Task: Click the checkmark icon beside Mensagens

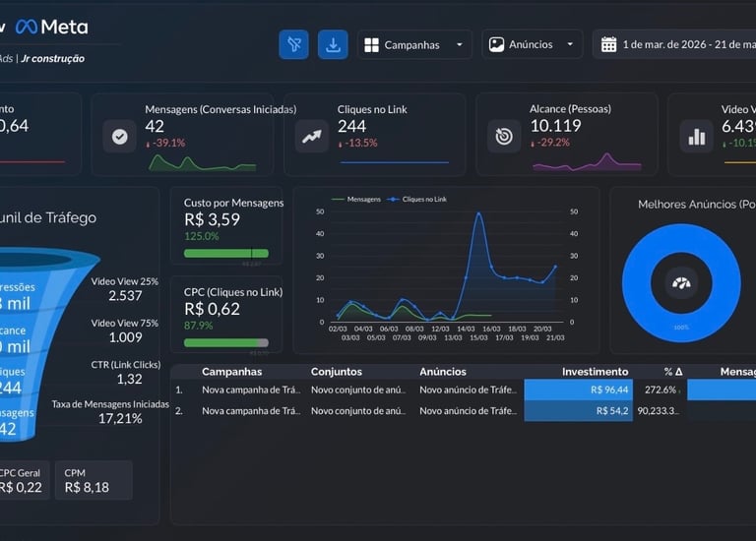Action: [x=119, y=137]
